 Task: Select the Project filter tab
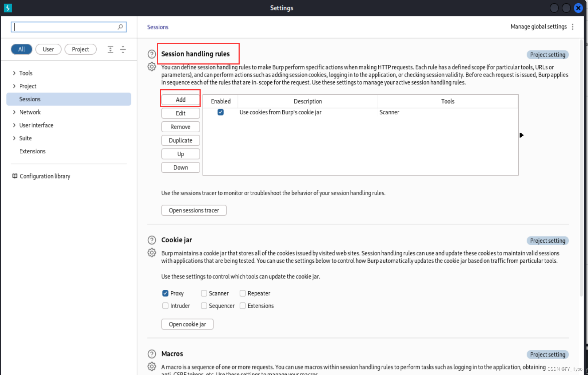tap(81, 49)
